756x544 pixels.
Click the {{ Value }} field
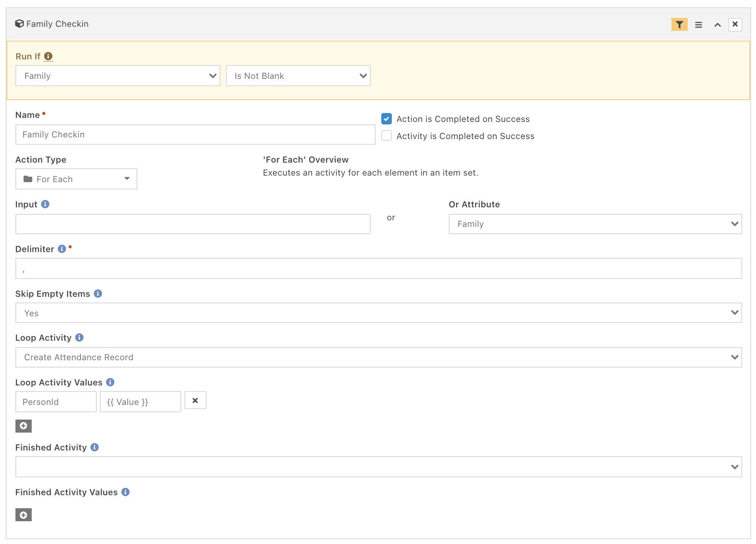(141, 402)
